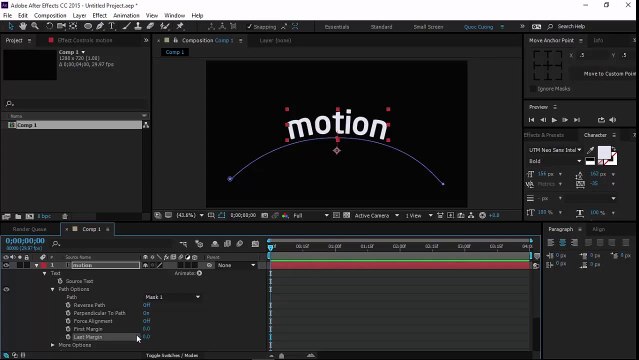Image resolution: width=639 pixels, height=360 pixels.
Task: Toggle Reverse Path Off value
Action: (146, 305)
